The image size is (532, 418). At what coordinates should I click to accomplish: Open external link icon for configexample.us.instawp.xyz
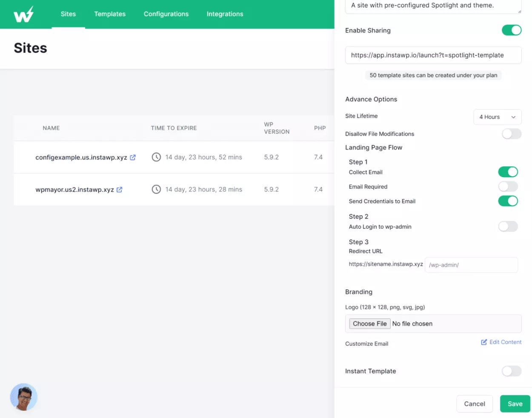pyautogui.click(x=133, y=157)
